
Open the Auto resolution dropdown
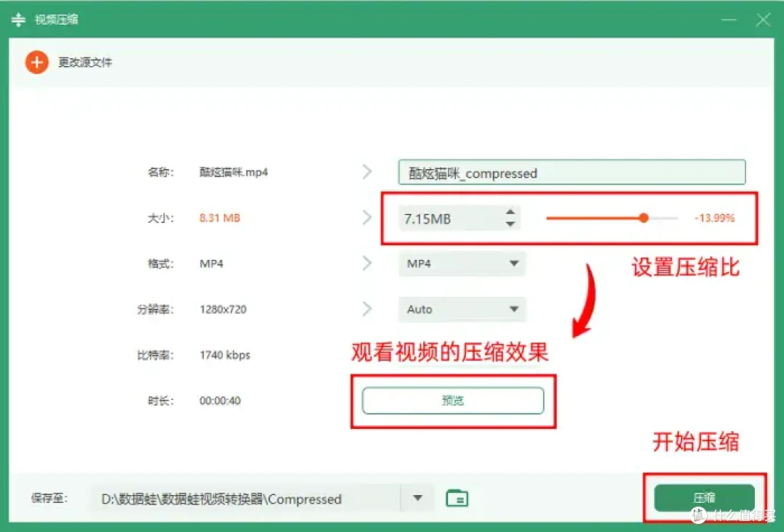tap(462, 309)
